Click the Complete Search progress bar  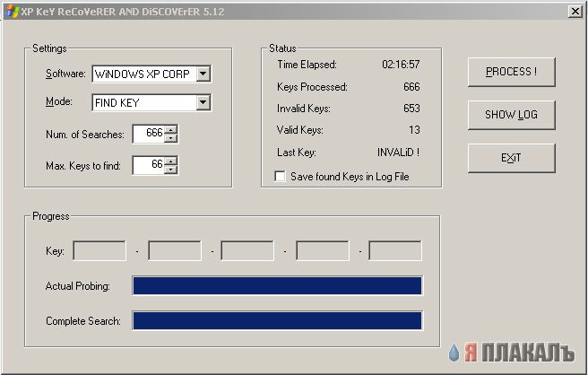click(x=278, y=320)
